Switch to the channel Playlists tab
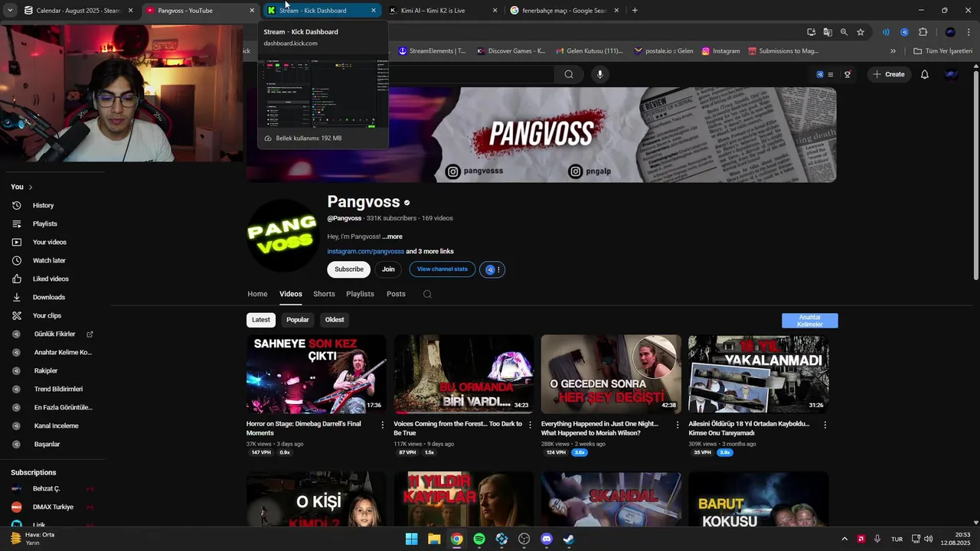 (360, 294)
